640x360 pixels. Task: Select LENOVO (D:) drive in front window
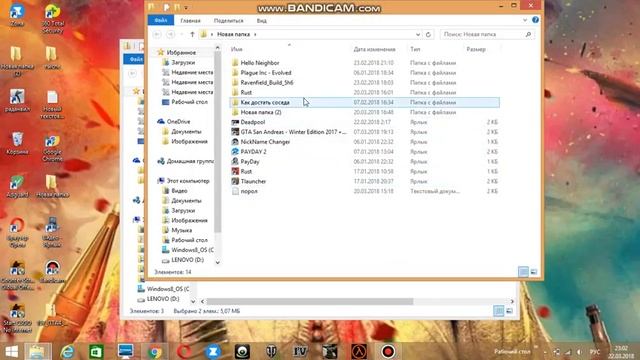click(187, 260)
